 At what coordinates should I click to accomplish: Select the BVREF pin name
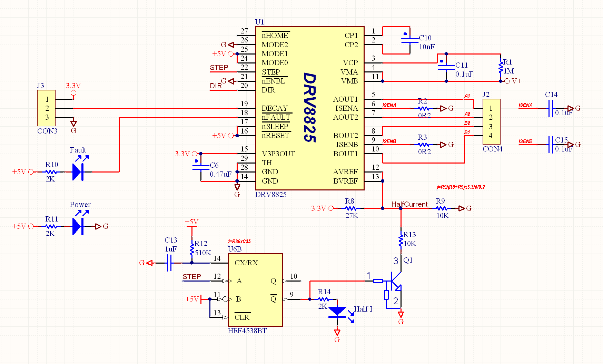click(x=345, y=181)
